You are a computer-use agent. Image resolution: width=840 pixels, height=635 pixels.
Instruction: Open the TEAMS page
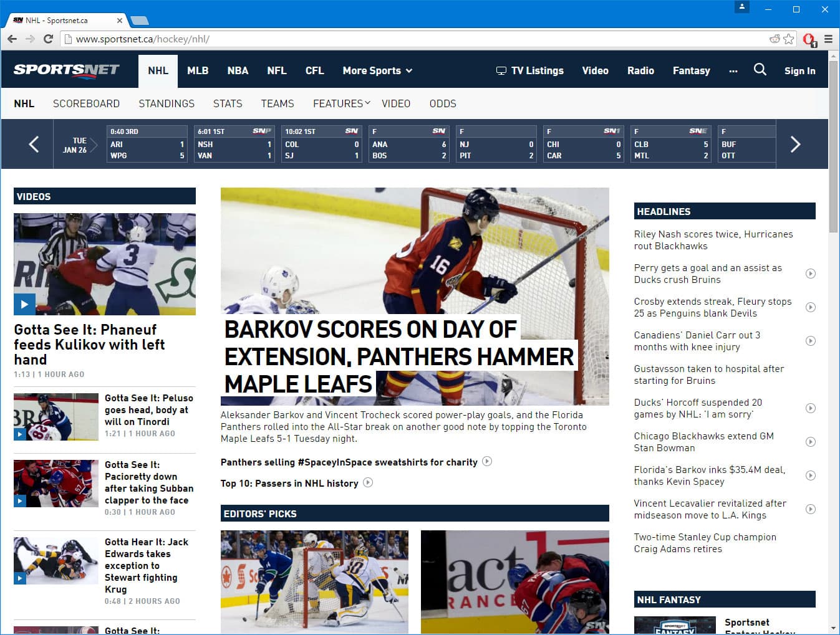click(x=278, y=103)
